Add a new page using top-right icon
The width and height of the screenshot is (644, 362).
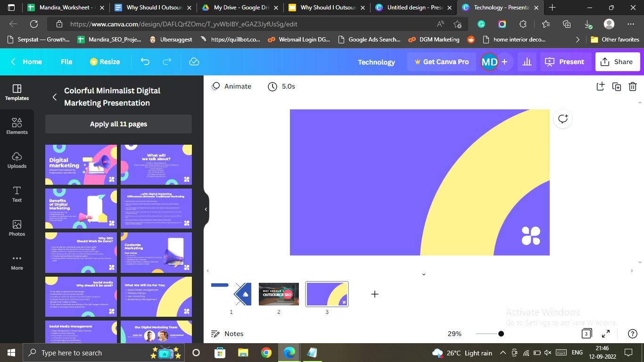point(600,86)
